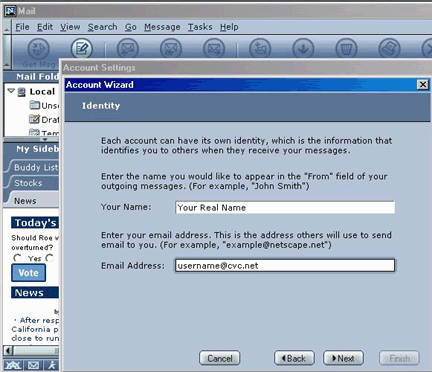Click the Local Folders computer icon
432x372 pixels.
point(22,92)
